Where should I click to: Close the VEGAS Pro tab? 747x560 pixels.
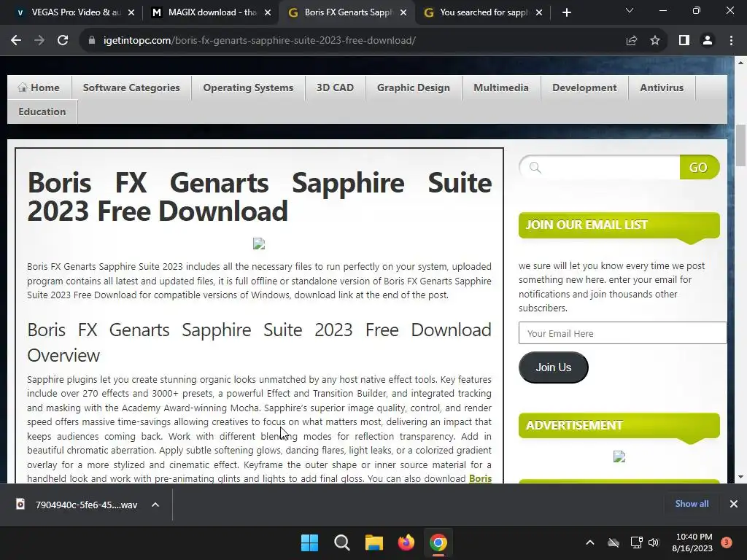[131, 12]
